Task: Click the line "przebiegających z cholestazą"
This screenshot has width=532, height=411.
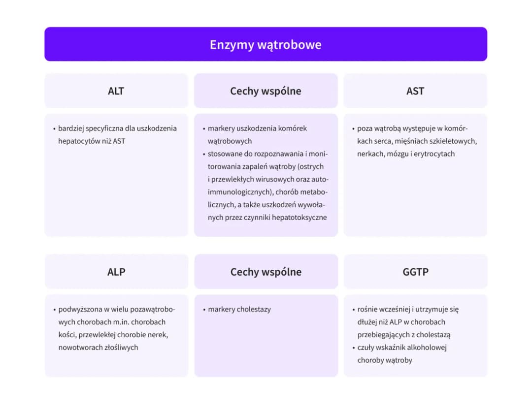Action: click(x=404, y=335)
